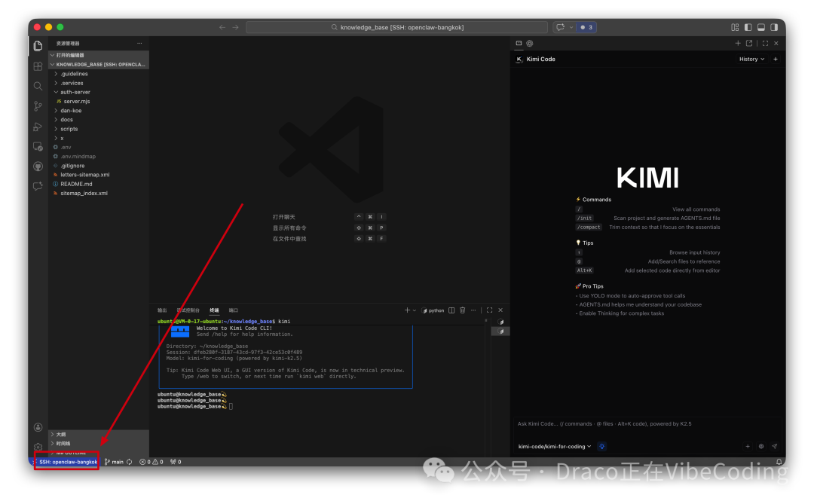Open the History dropdown in Kimi Code
This screenshot has width=814, height=504.
pyautogui.click(x=751, y=59)
